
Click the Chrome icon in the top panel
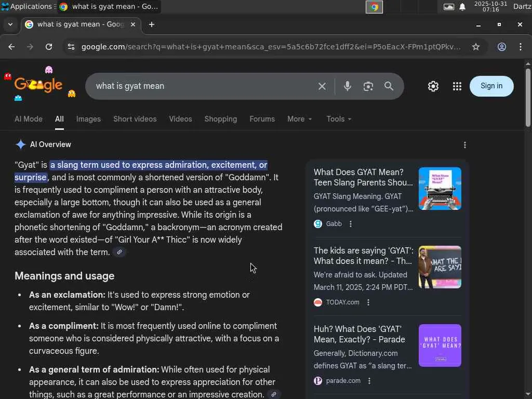[374, 7]
